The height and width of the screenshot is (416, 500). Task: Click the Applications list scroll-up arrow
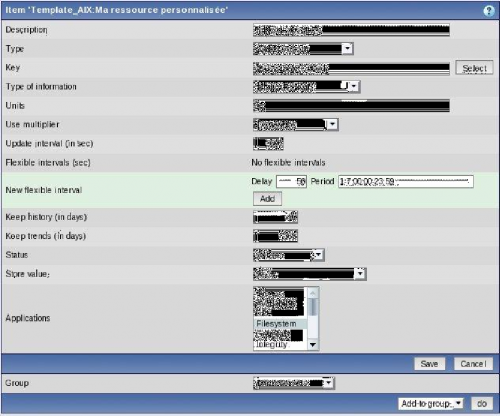pos(313,293)
